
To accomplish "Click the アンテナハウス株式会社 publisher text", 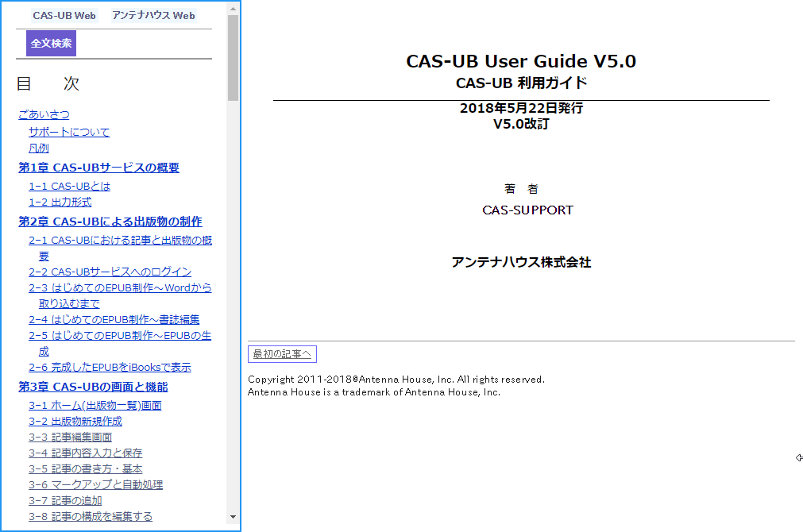I will (x=521, y=262).
